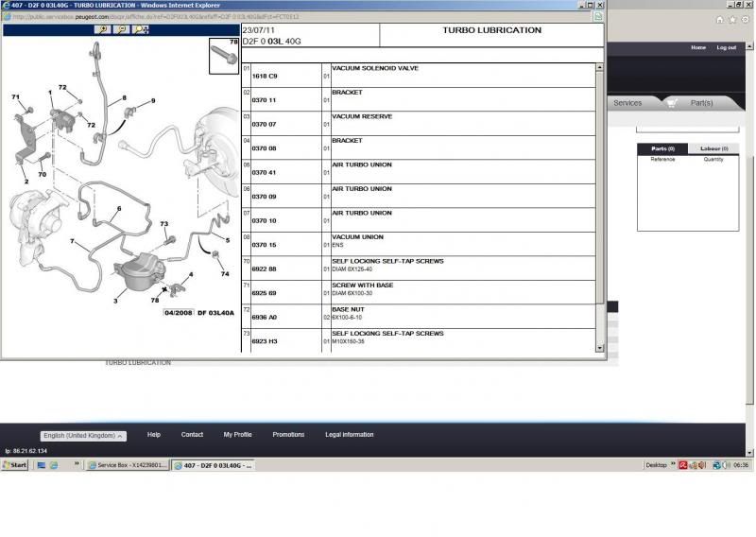Click part number 6923 H3

(x=265, y=341)
